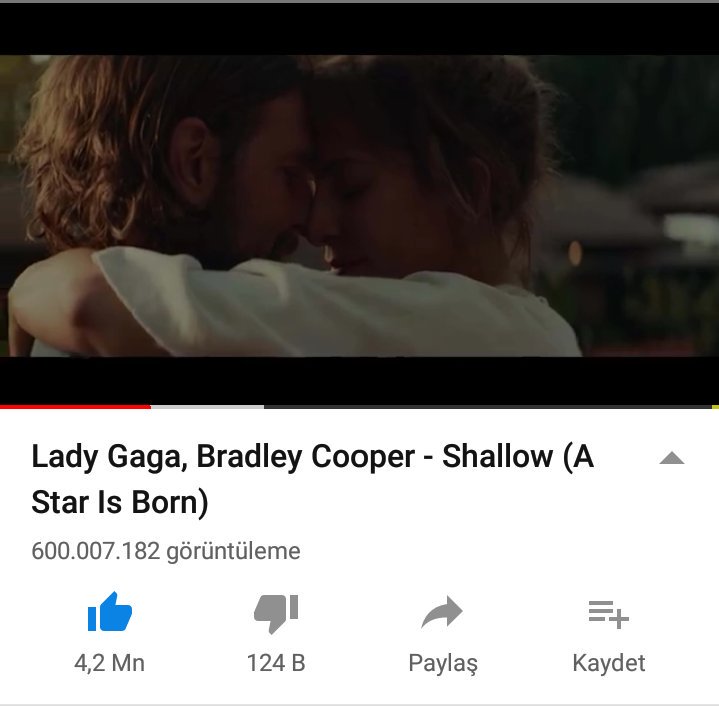Dislike the video with the thumbs-down icon
Viewport: 719px width, 707px height.
point(276,613)
